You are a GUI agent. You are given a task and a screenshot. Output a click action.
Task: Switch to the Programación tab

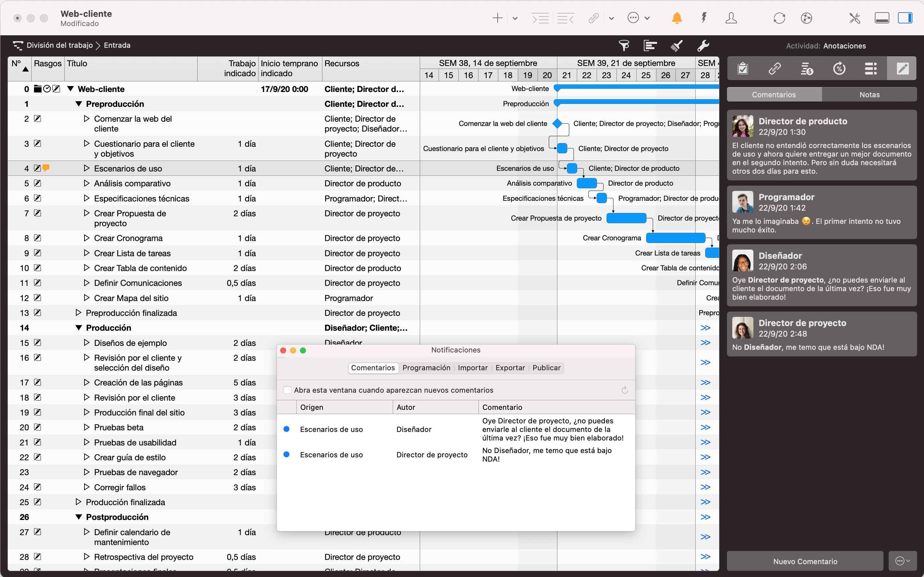pyautogui.click(x=426, y=368)
